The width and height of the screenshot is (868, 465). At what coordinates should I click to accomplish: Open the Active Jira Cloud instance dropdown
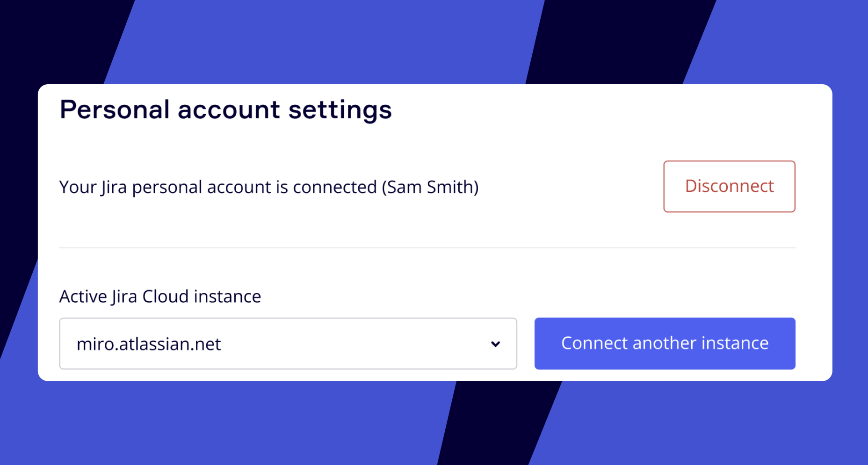[288, 344]
